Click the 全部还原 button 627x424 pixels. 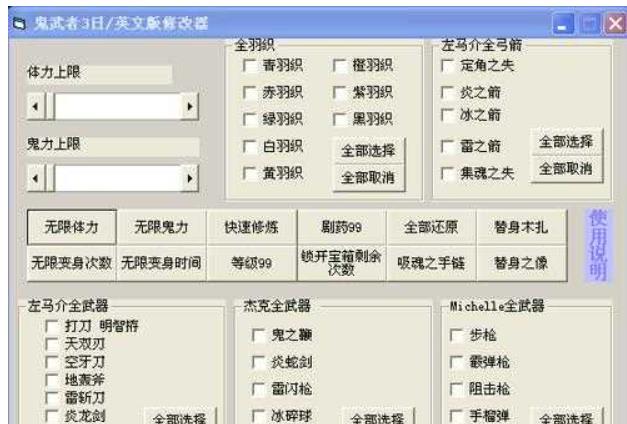tap(431, 227)
